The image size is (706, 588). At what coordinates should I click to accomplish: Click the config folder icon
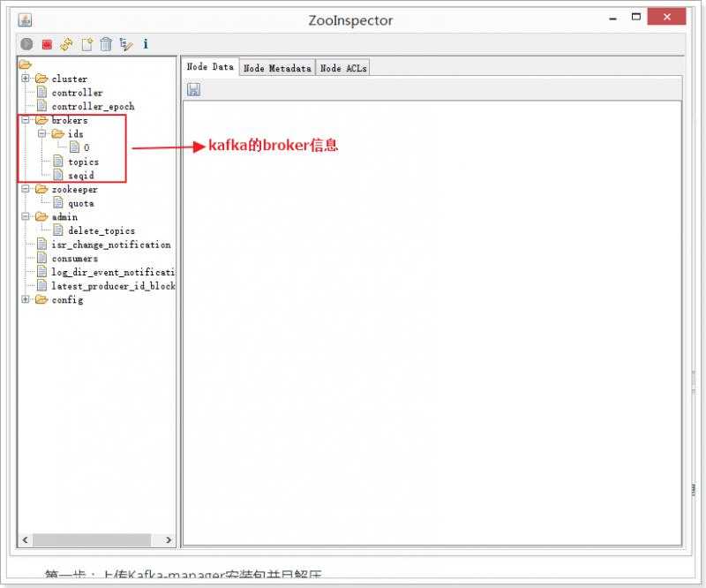[41, 299]
